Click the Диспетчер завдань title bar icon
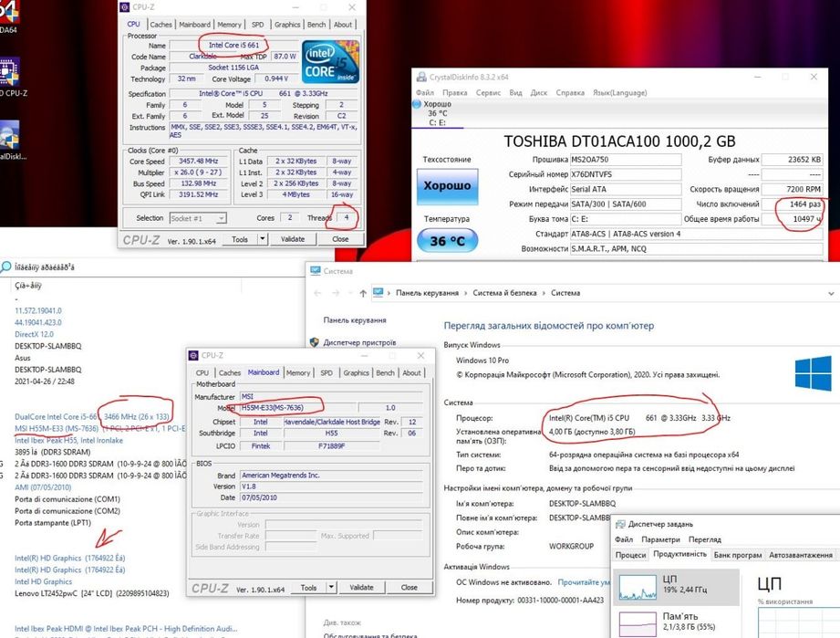Viewport: 840px width, 638px height. coord(621,524)
